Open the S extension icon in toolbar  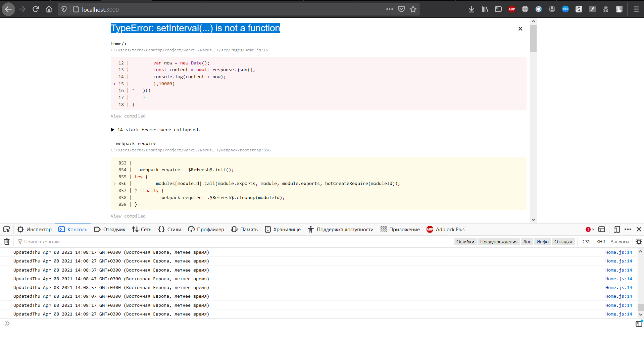579,9
